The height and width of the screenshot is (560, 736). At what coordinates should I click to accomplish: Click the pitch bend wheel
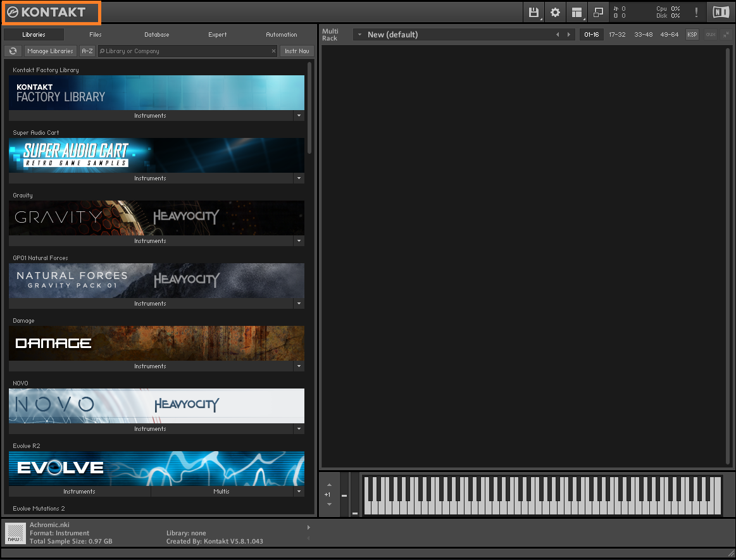click(344, 495)
